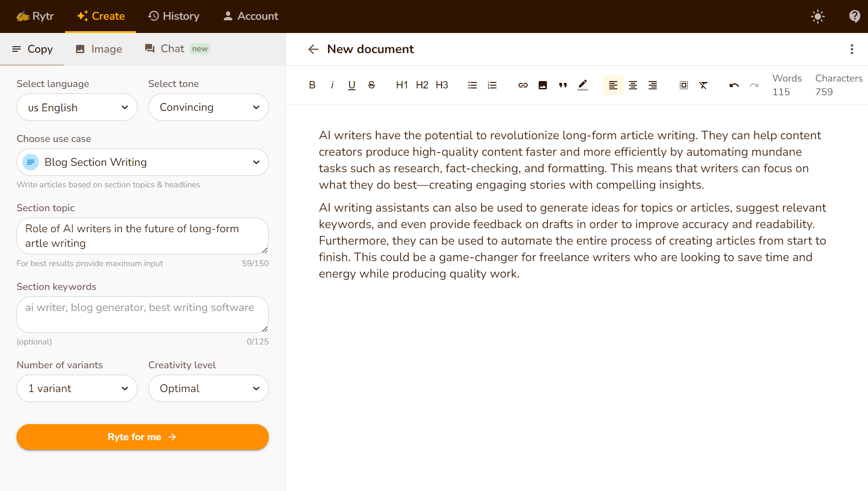Apply bold formatting
The image size is (868, 491).
tap(312, 85)
